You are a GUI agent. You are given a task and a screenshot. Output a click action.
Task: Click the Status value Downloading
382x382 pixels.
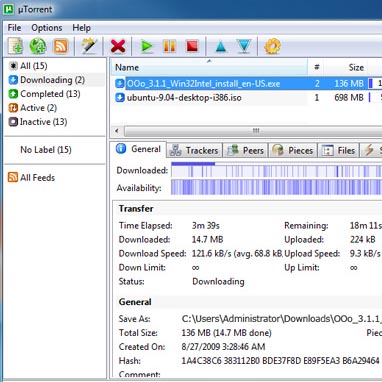pos(218,282)
